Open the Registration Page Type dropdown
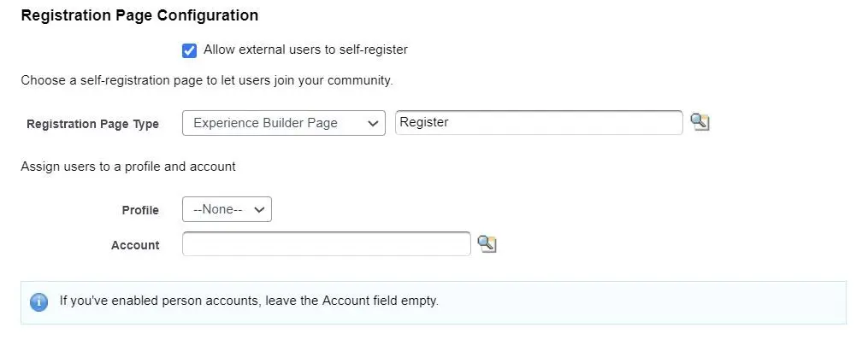The image size is (868, 345). click(x=283, y=123)
